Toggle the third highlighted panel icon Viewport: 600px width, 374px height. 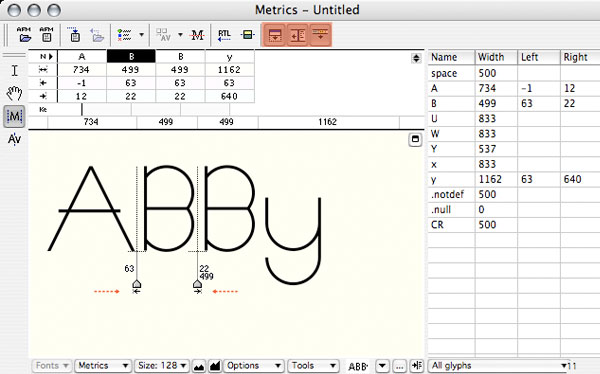pos(320,35)
